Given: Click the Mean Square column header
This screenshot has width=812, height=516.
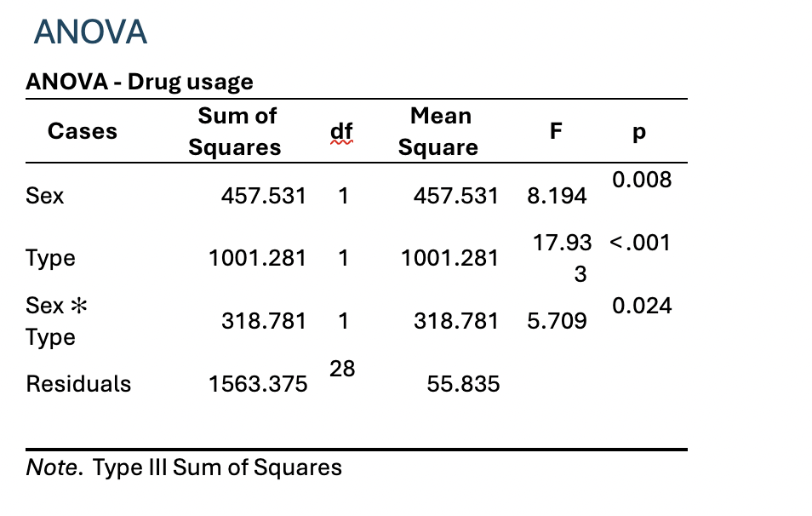Looking at the screenshot, I should coord(438,131).
